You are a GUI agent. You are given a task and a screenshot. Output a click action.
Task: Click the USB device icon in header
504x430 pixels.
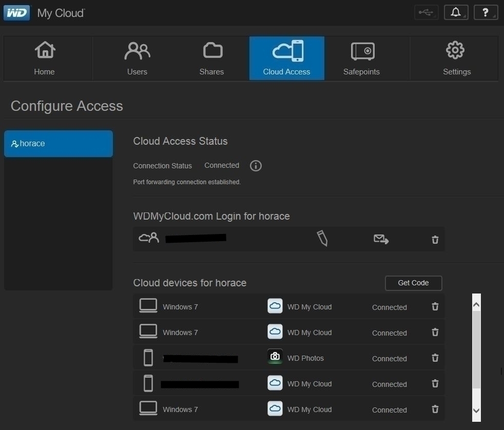426,12
